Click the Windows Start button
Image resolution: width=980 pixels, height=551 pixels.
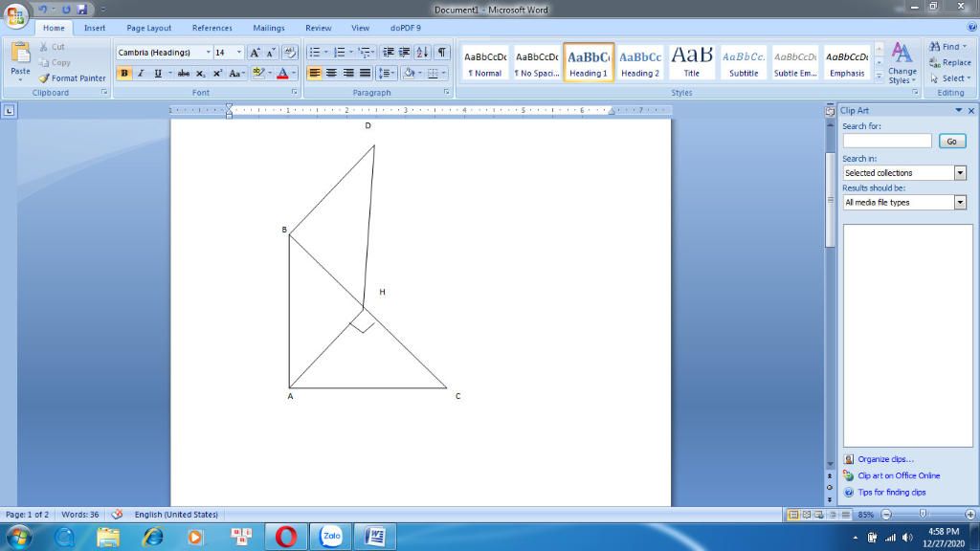18,537
